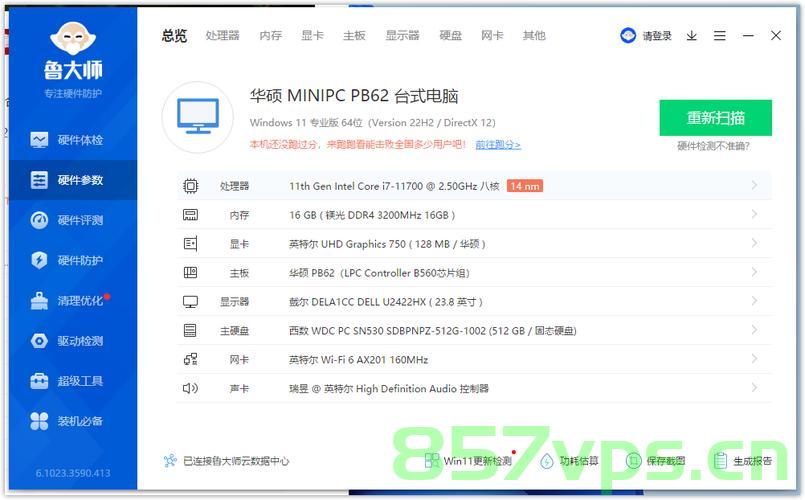
Task: Click 保存截图 button
Action: click(x=656, y=460)
